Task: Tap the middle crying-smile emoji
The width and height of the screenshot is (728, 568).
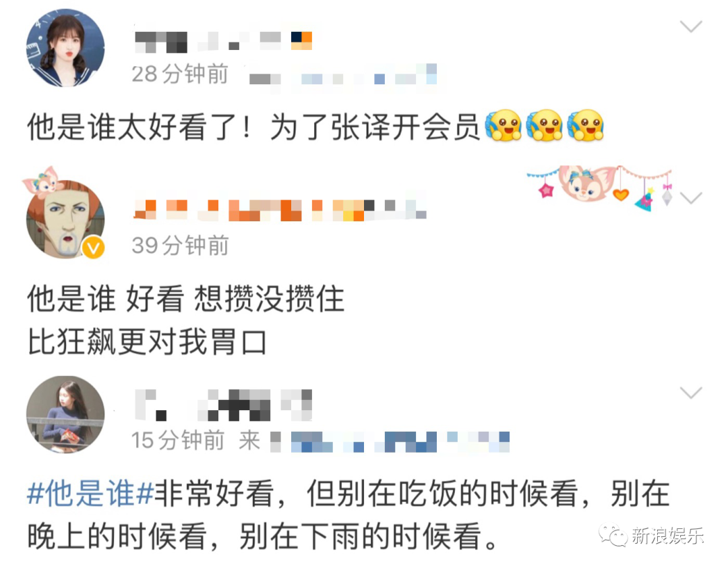Action: click(544, 125)
